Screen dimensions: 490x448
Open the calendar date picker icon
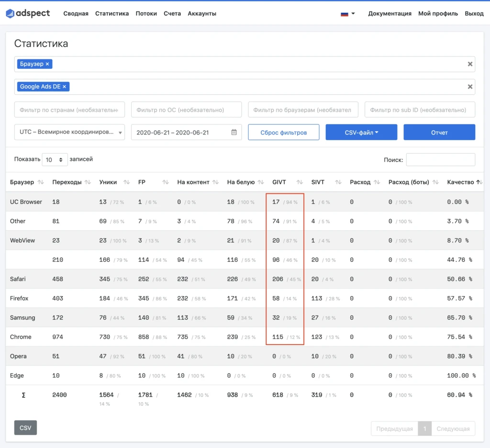(234, 132)
